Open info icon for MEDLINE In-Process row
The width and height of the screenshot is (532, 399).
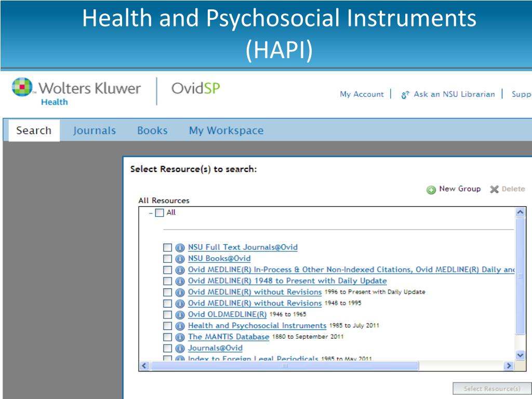point(180,270)
